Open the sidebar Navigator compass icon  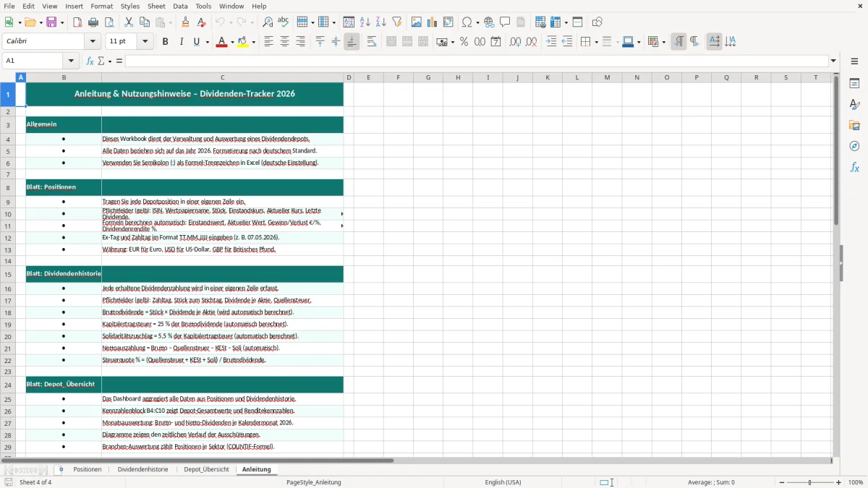854,146
